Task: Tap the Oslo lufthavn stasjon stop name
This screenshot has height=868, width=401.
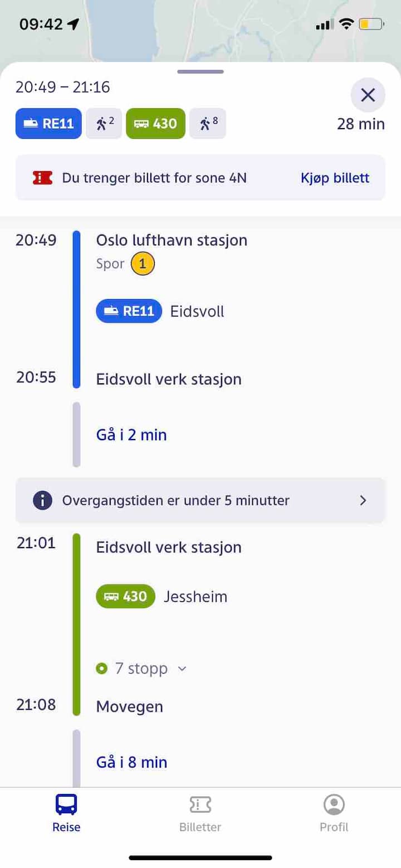Action: coord(172,240)
